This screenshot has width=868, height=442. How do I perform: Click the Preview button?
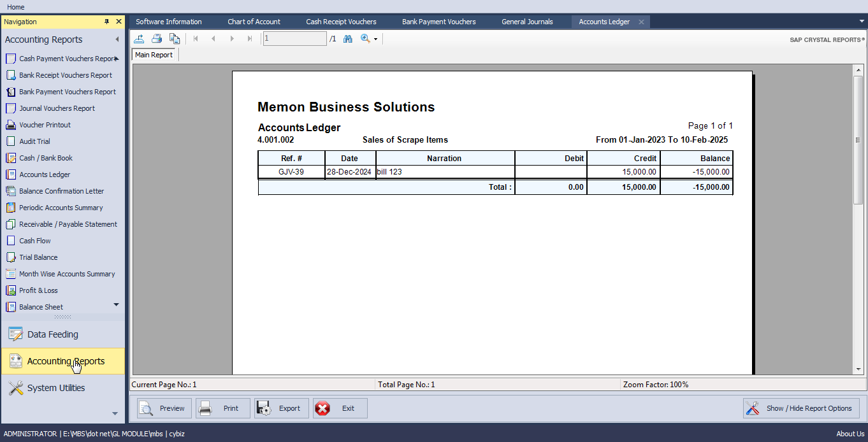pos(164,408)
